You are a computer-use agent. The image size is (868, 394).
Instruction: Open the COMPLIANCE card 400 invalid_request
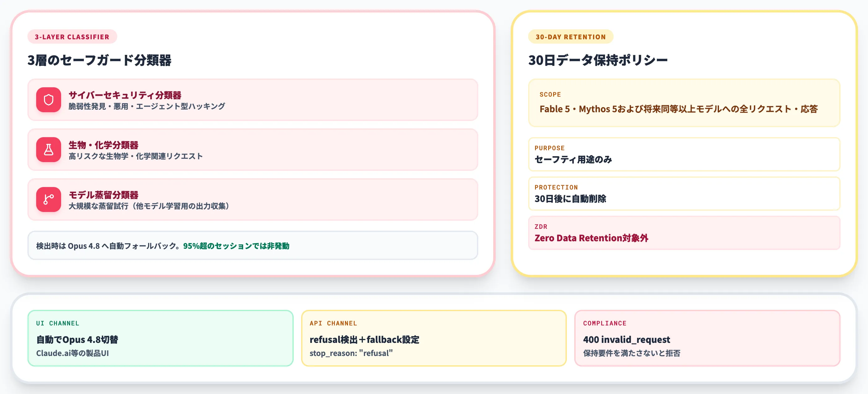pos(707,338)
